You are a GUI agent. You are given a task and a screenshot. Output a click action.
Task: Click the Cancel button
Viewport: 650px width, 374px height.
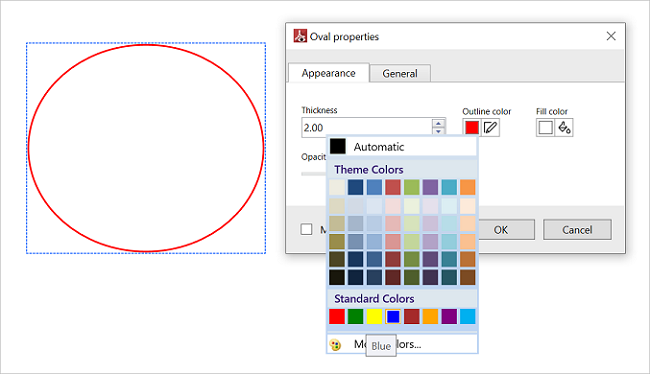577,230
